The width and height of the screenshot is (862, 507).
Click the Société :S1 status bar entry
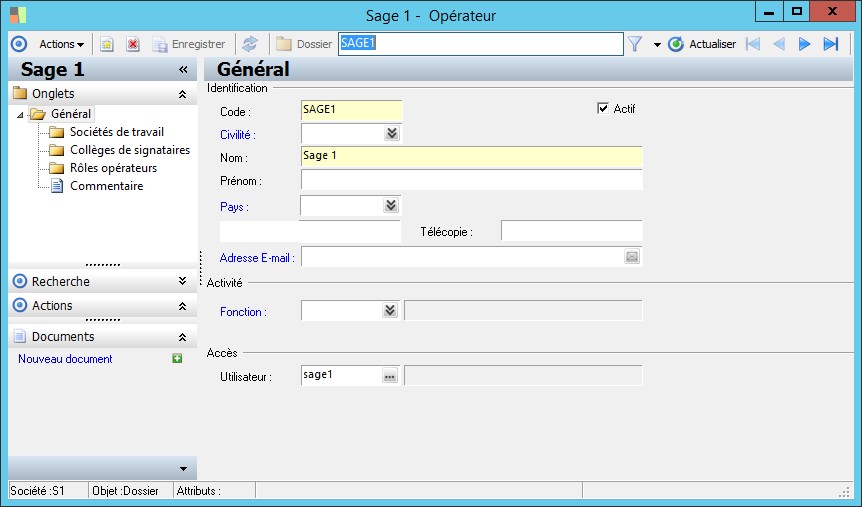[37, 491]
